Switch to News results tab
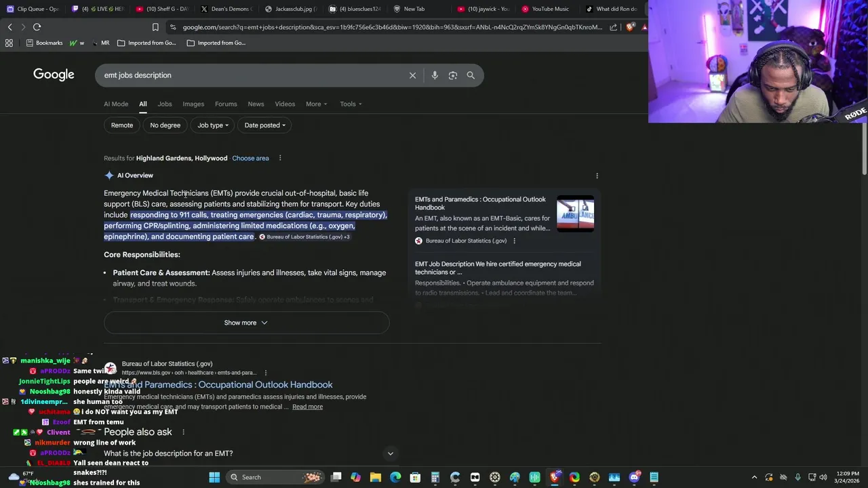This screenshot has width=868, height=488. point(256,104)
